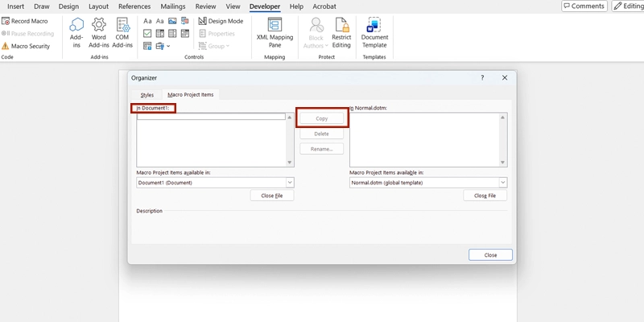Click the Record Macro icon

[6, 21]
